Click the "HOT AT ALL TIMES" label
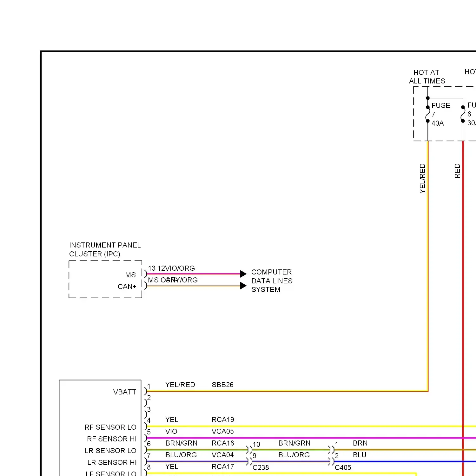This screenshot has width=476, height=476. (427, 77)
